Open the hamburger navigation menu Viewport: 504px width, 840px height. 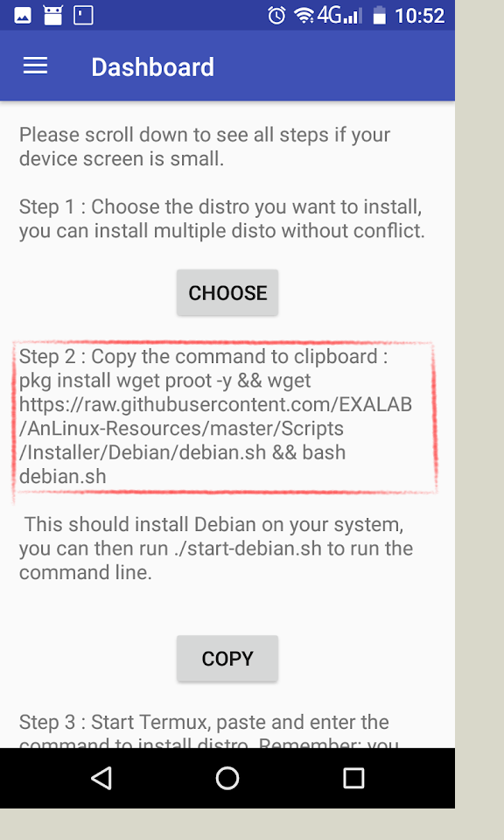(x=35, y=66)
